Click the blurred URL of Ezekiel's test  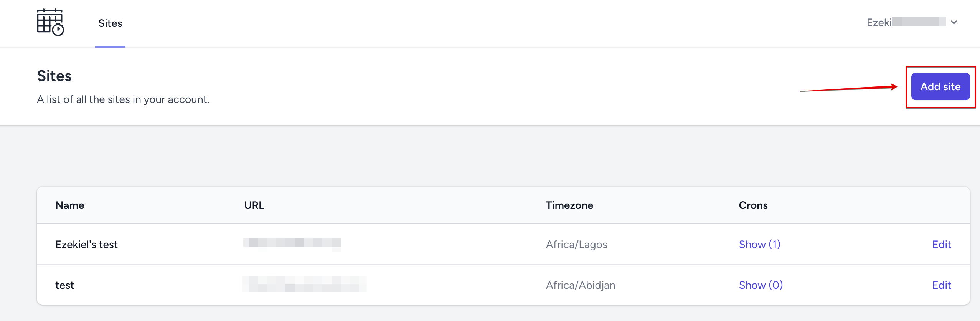pyautogui.click(x=292, y=243)
